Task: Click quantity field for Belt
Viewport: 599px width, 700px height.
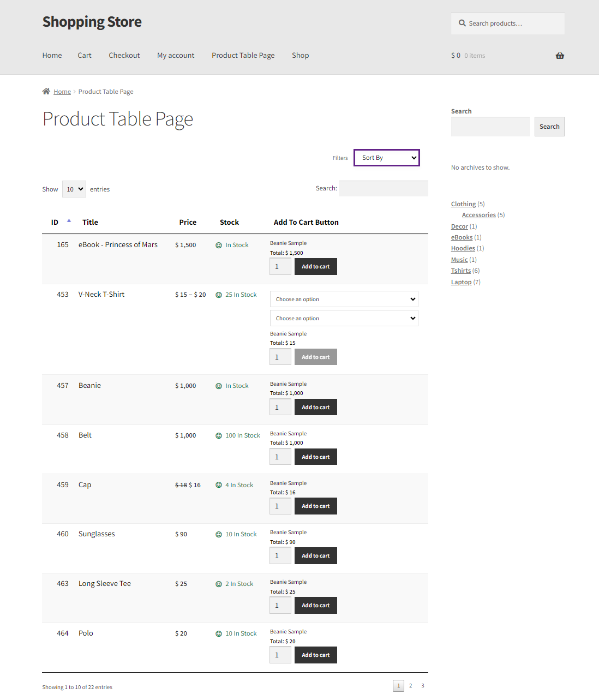Action: tap(280, 457)
